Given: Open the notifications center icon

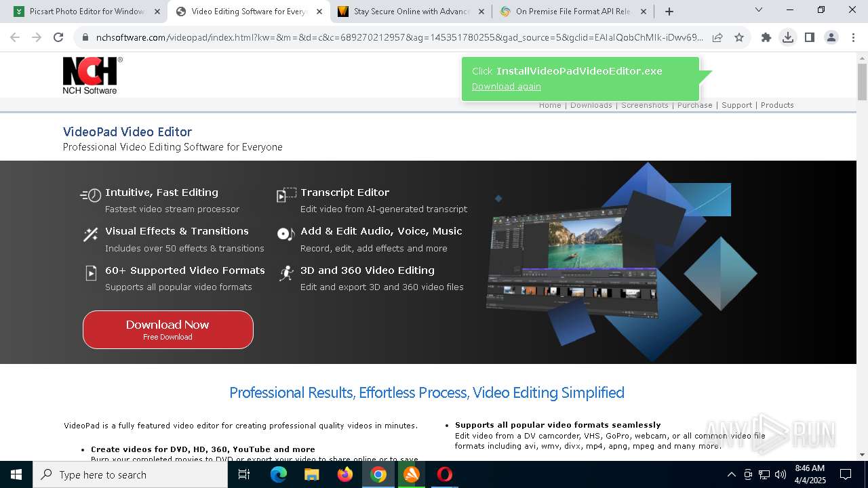Looking at the screenshot, I should [846, 474].
